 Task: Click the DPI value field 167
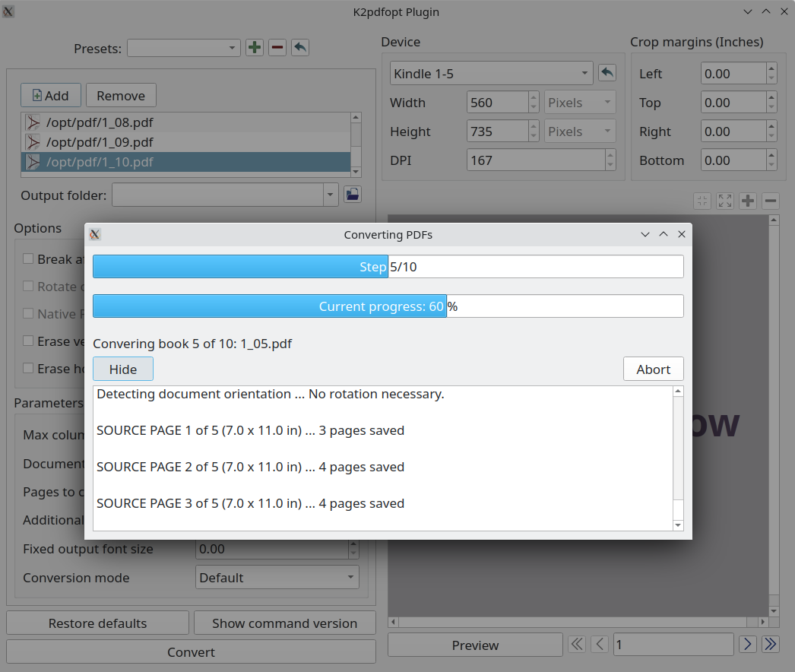click(536, 160)
